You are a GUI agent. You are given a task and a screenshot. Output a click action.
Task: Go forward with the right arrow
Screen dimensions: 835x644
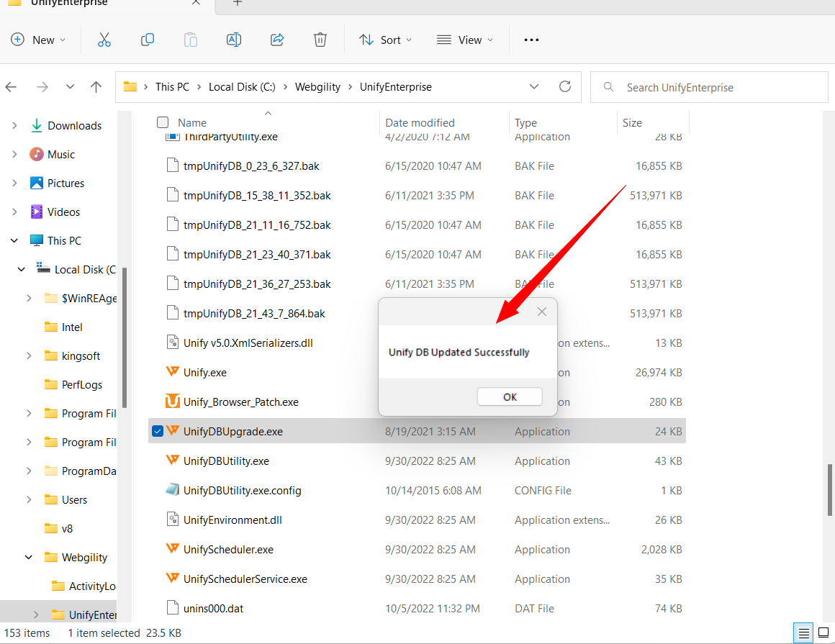[42, 87]
